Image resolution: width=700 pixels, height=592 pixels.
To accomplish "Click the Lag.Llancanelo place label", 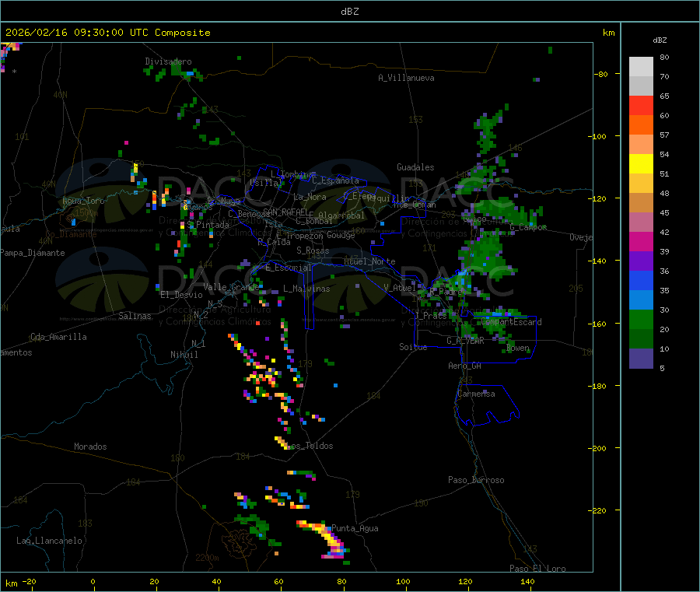I will [x=49, y=541].
